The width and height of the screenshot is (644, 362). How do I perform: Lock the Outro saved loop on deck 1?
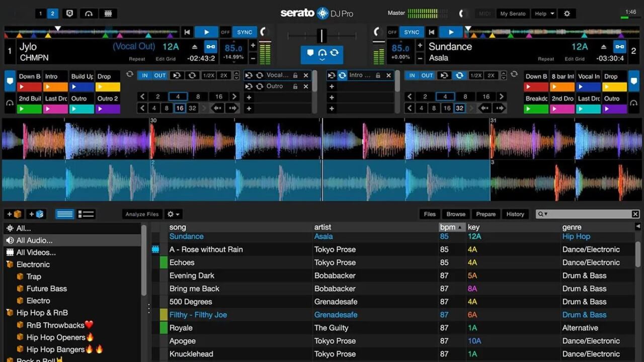(x=295, y=86)
